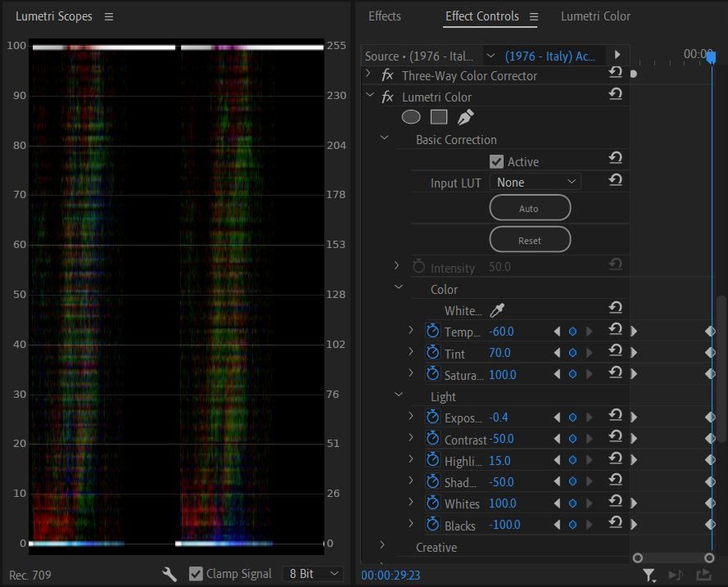
Task: Toggle animation stopwatch for Blacks
Action: [432, 524]
